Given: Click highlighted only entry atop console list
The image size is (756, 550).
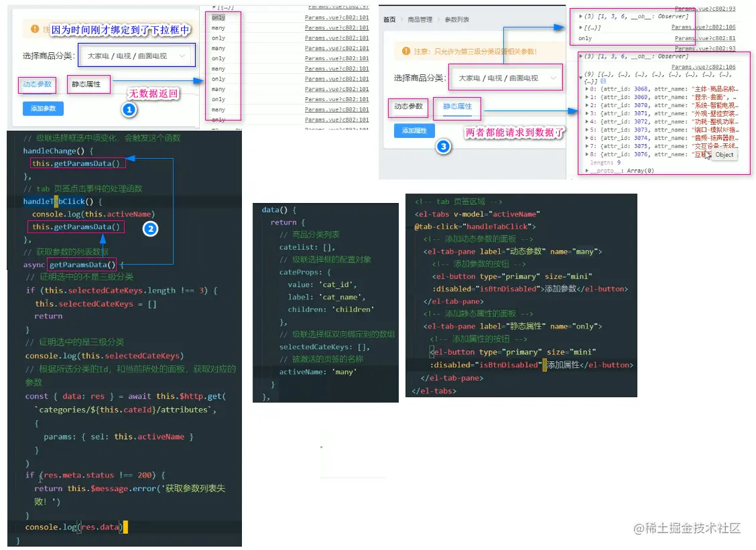Looking at the screenshot, I should coord(218,17).
